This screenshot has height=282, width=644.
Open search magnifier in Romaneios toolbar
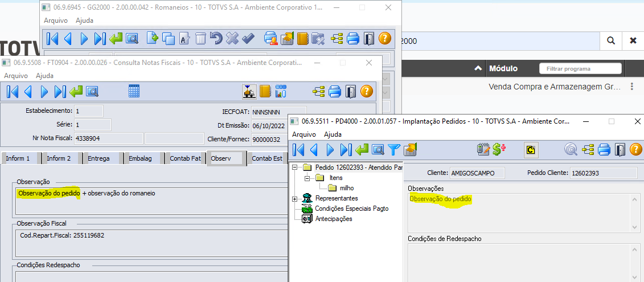tap(132, 39)
